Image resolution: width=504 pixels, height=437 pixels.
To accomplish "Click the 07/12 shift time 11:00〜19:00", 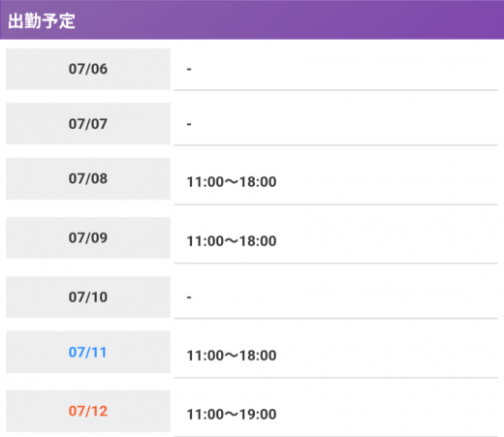I will pos(232,415).
